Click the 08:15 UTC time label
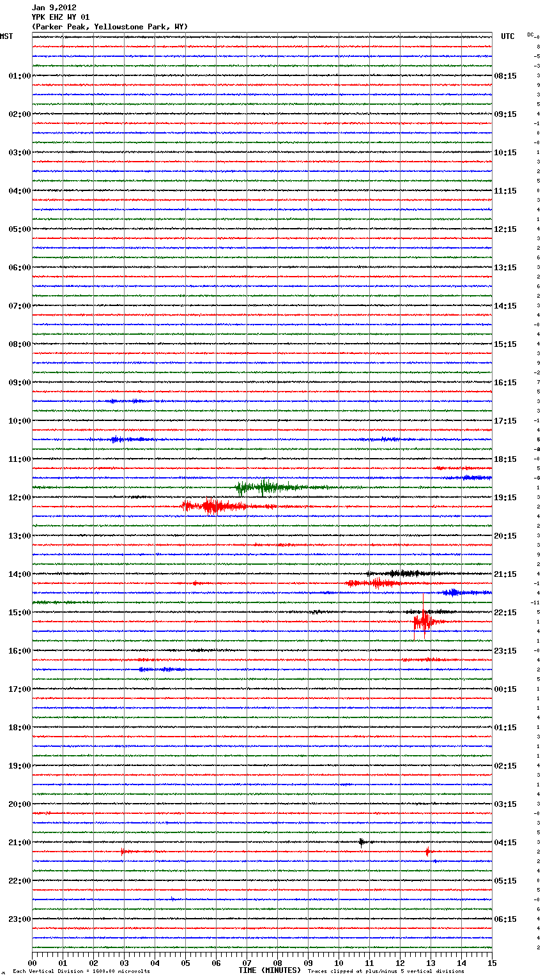 tap(505, 76)
